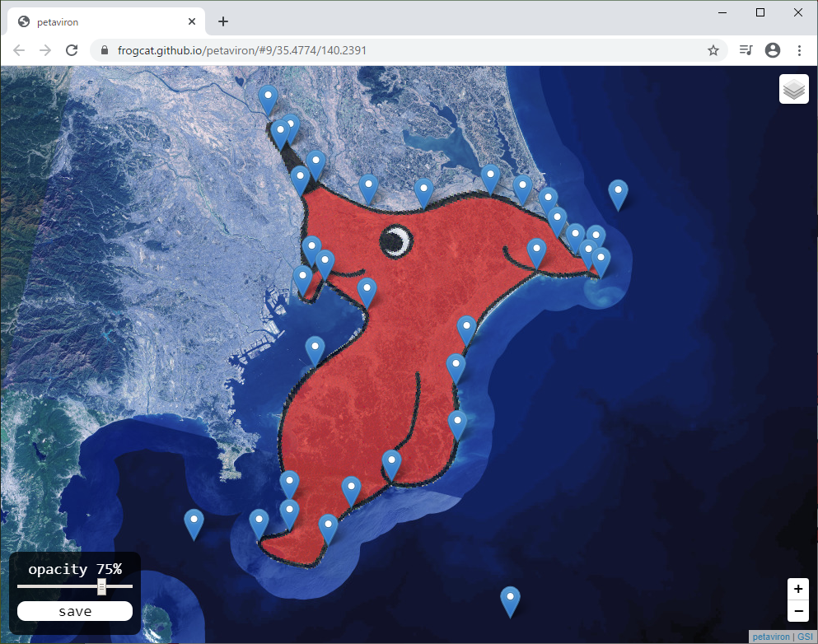
Task: Open the Chrome three-dot menu
Action: tap(799, 50)
